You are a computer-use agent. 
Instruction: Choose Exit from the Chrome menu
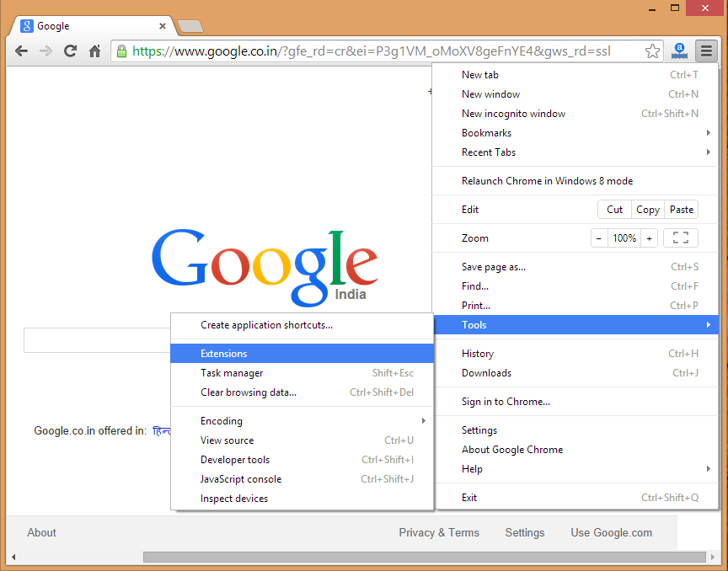[x=575, y=498]
